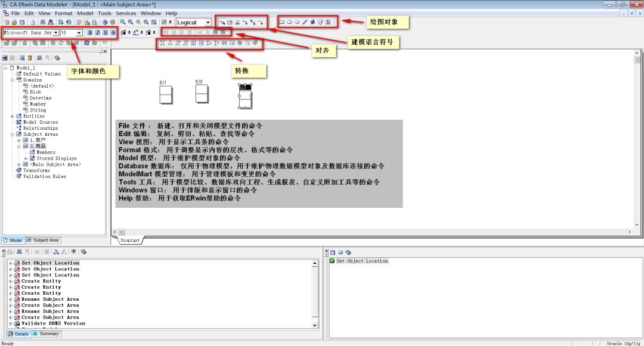Image resolution: width=644 pixels, height=346 pixels.
Task: Toggle Bold text formatting
Action: coord(90,32)
